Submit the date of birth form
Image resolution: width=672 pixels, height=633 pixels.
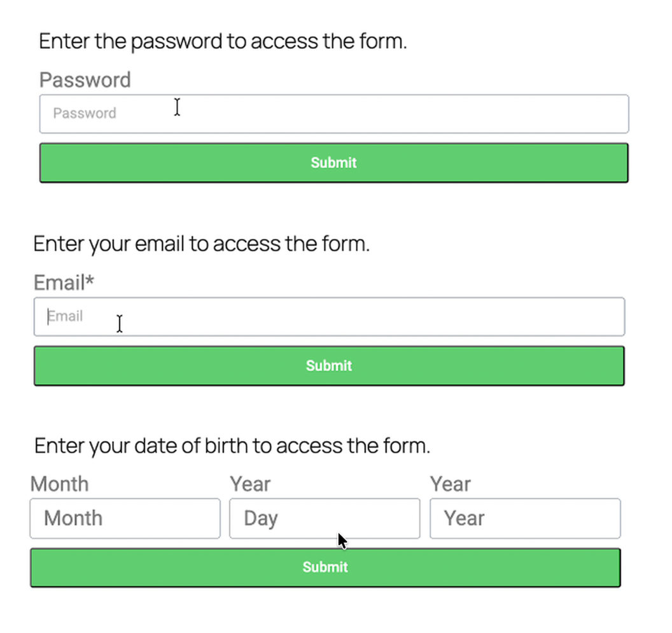(x=325, y=567)
